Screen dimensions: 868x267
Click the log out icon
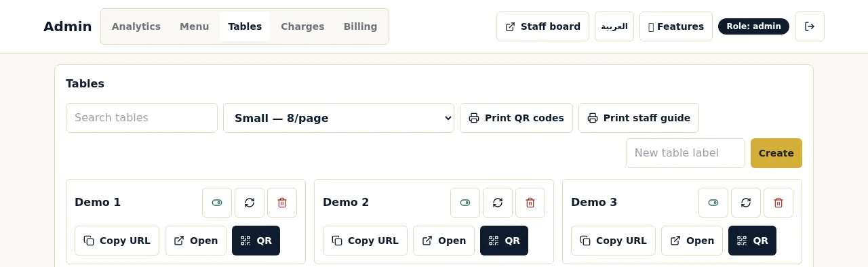pyautogui.click(x=810, y=26)
